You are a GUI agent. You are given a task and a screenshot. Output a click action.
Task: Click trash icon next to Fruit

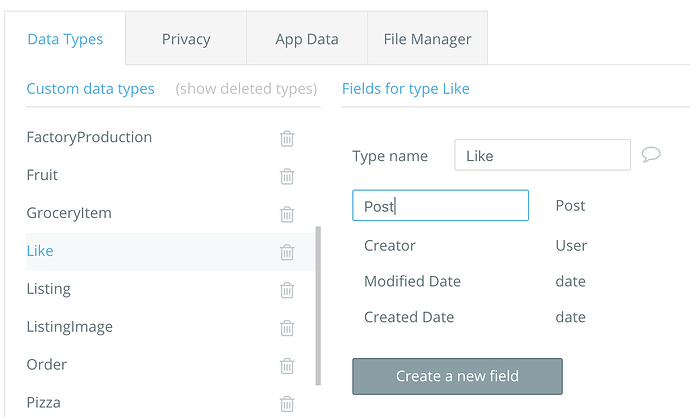tap(287, 176)
